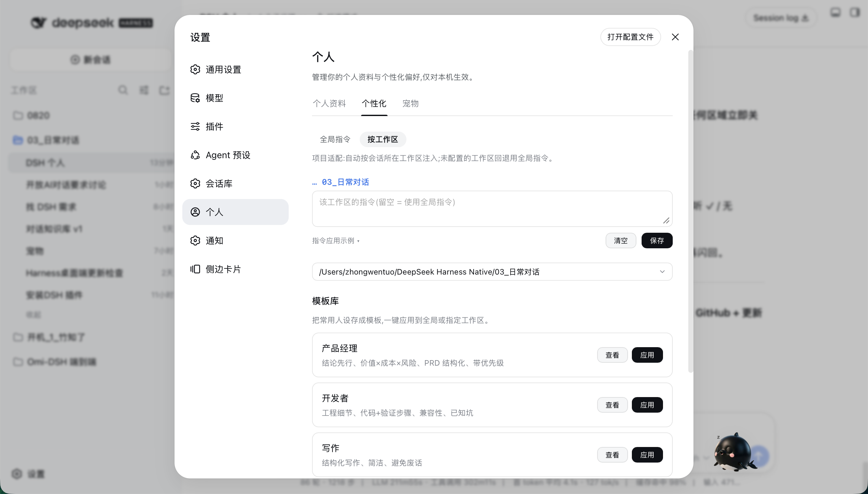View the 产品经理 template
Image resolution: width=868 pixels, height=494 pixels.
612,355
